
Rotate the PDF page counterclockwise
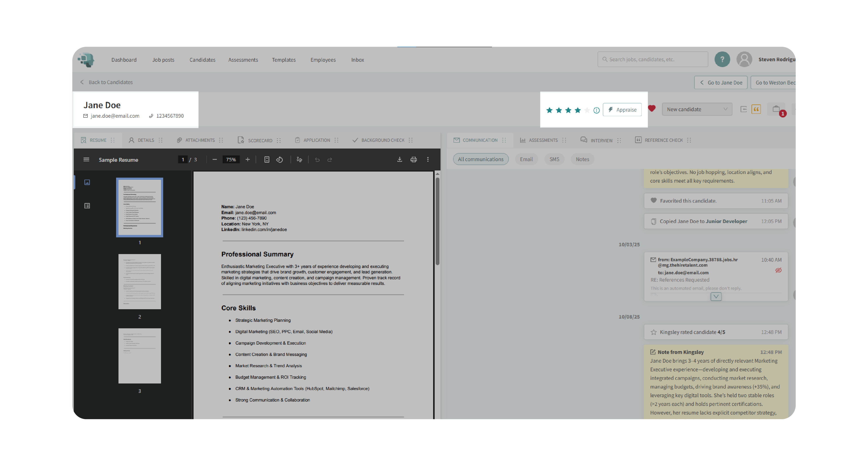(279, 159)
